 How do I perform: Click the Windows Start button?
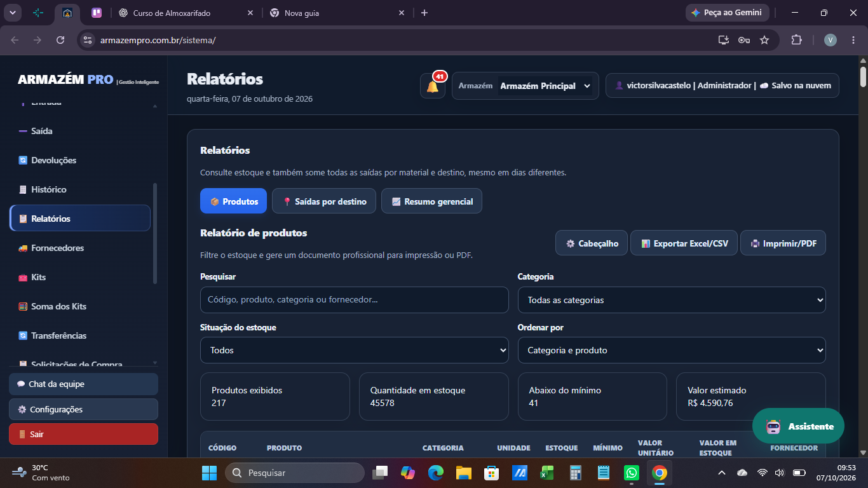(209, 473)
